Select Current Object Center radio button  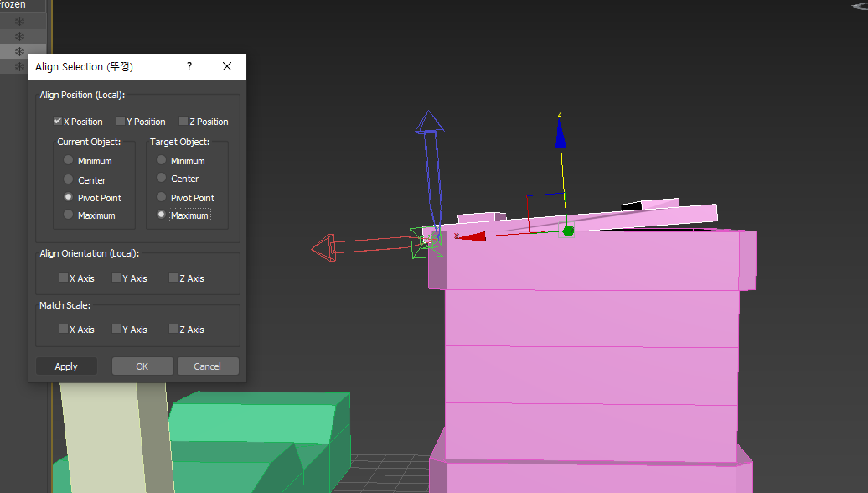click(x=68, y=179)
